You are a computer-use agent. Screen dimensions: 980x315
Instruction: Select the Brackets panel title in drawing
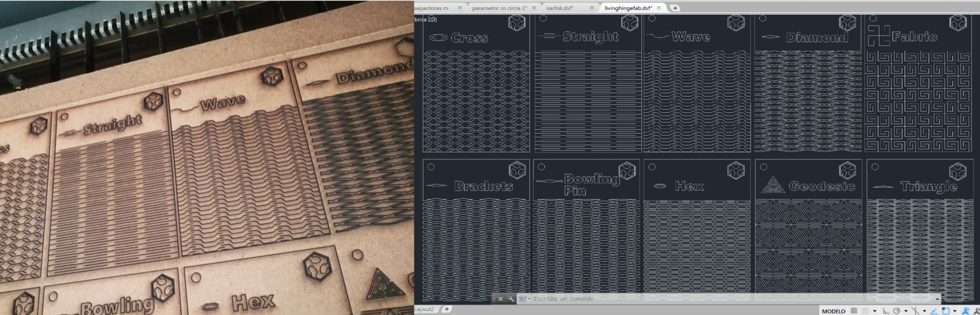coord(483,186)
